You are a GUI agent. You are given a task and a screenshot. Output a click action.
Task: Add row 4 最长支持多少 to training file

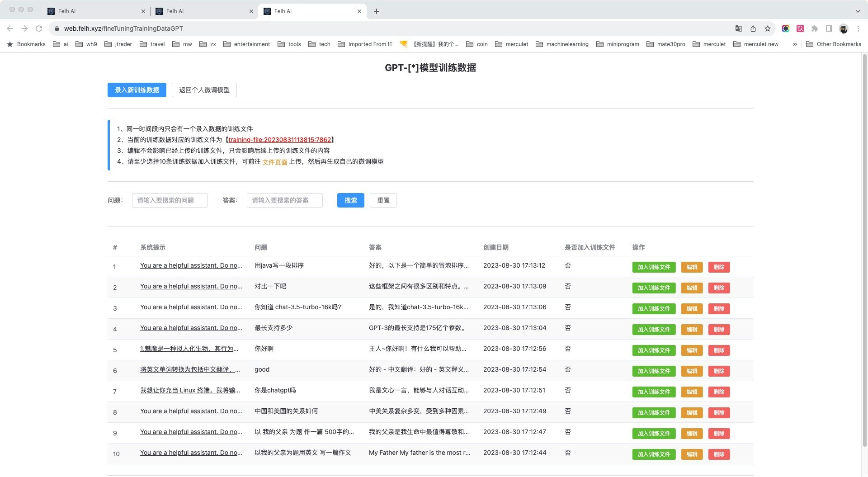tap(654, 330)
